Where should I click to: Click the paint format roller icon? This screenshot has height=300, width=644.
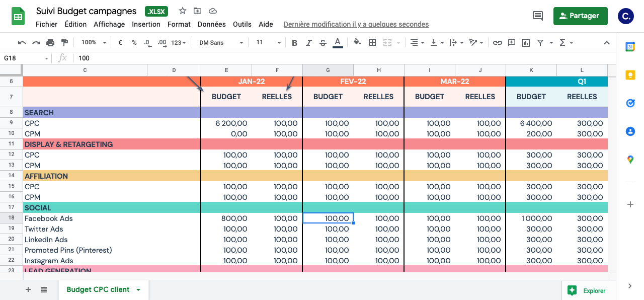(x=64, y=43)
